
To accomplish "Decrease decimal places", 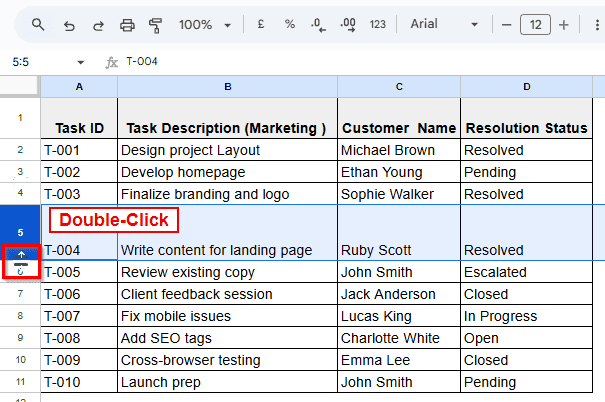I will point(317,24).
